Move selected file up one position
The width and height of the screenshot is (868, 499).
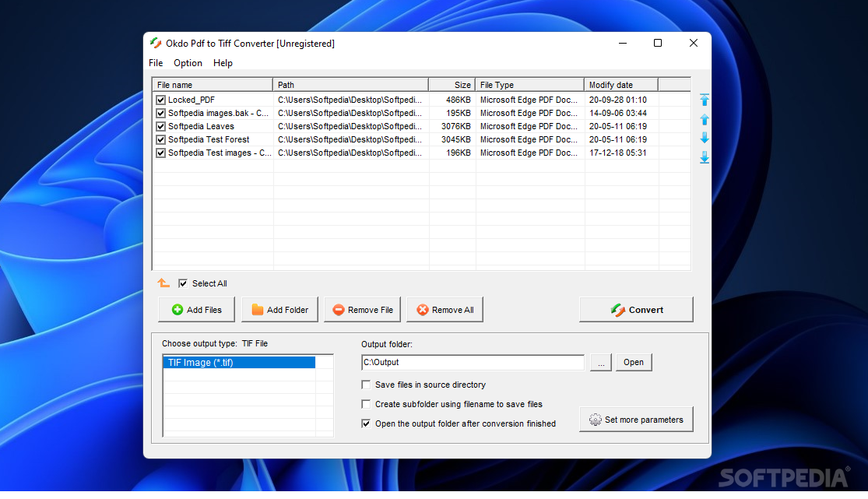pyautogui.click(x=705, y=119)
